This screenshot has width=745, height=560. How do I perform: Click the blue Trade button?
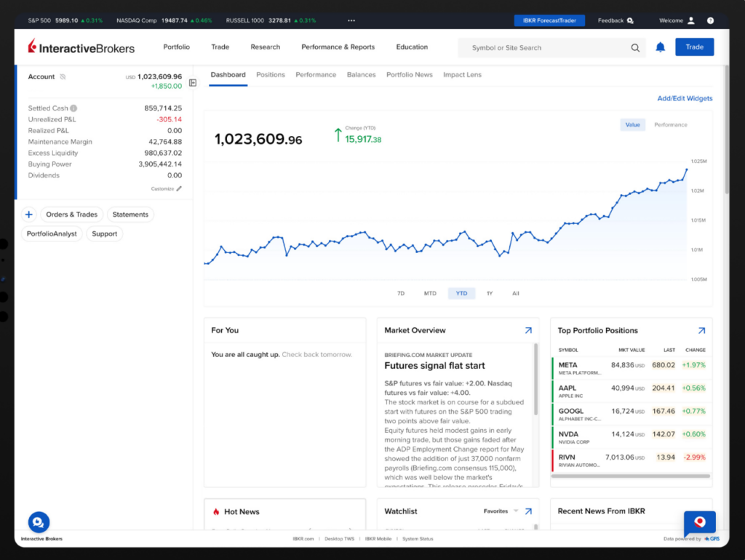pyautogui.click(x=694, y=47)
